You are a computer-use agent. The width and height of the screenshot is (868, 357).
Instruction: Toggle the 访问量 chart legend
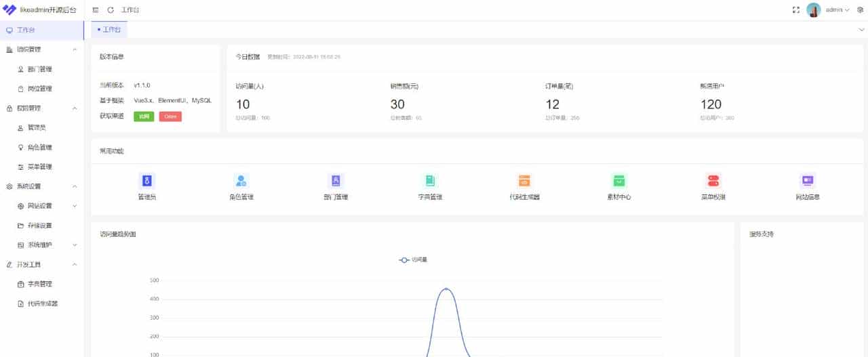click(413, 259)
